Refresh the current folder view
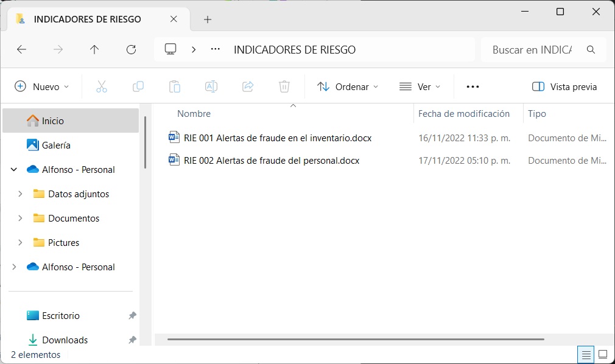615x364 pixels. (x=131, y=50)
